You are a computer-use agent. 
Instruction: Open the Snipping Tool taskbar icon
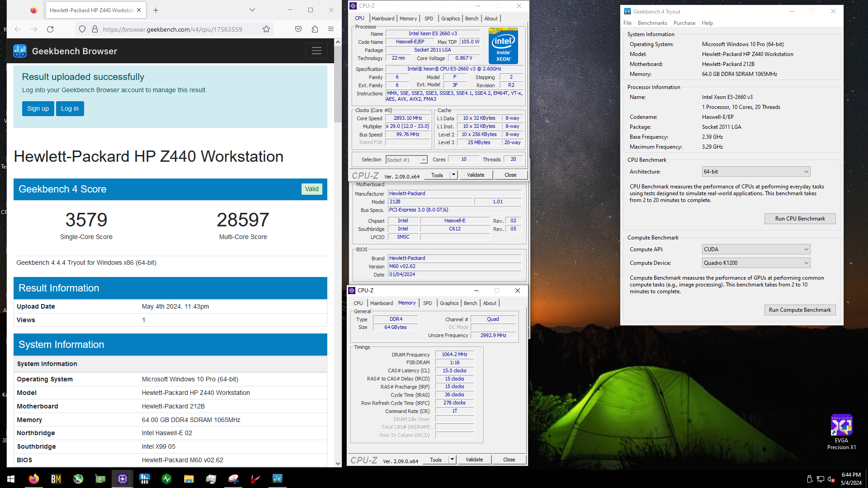pyautogui.click(x=233, y=479)
